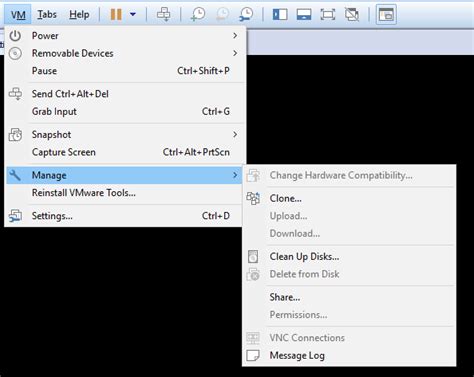Click the Message Log note icon
This screenshot has height=377, width=474.
(x=253, y=355)
